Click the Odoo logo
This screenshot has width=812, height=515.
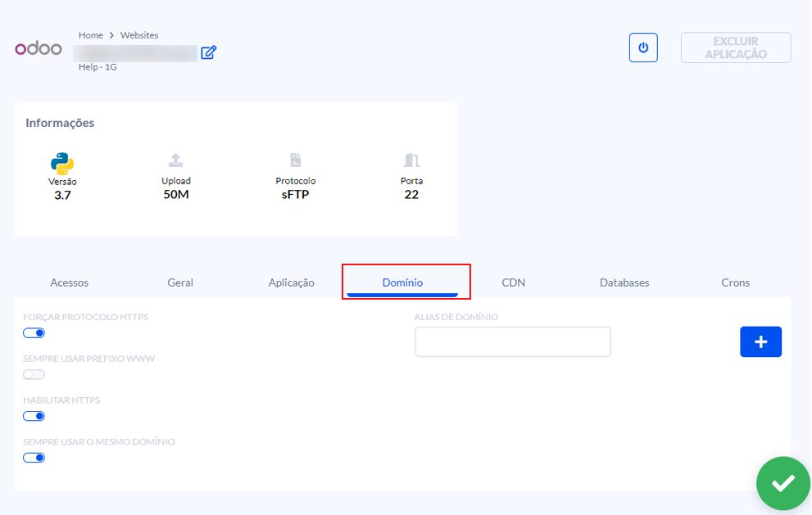(39, 48)
